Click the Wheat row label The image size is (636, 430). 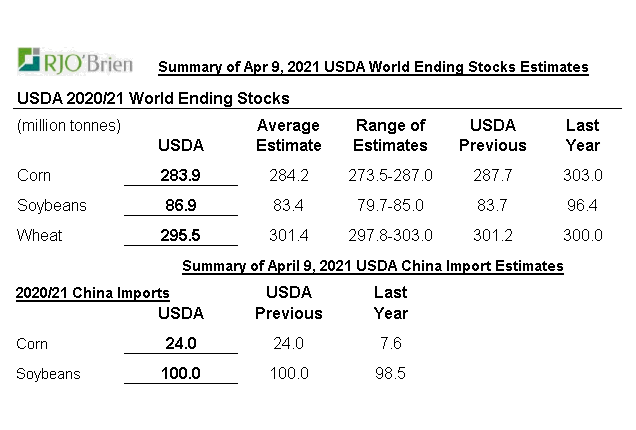[39, 235]
